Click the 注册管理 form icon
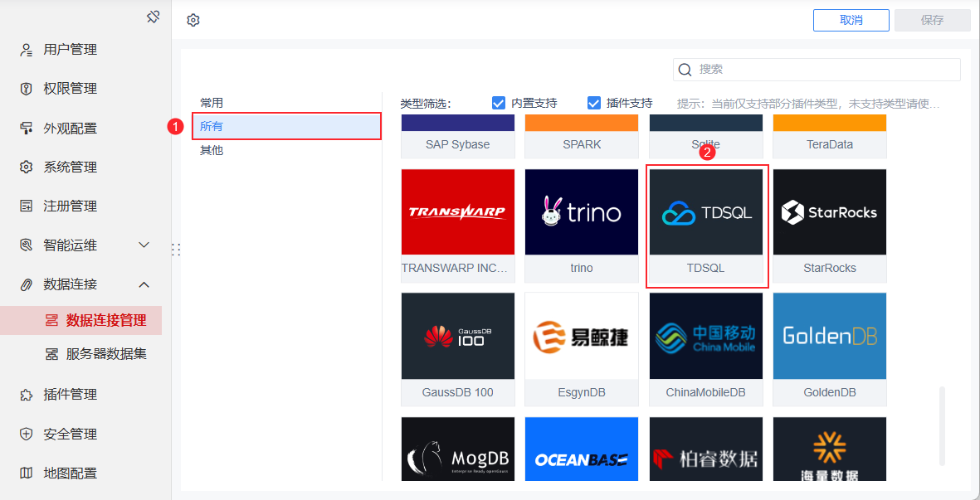This screenshot has height=500, width=980. click(x=27, y=206)
